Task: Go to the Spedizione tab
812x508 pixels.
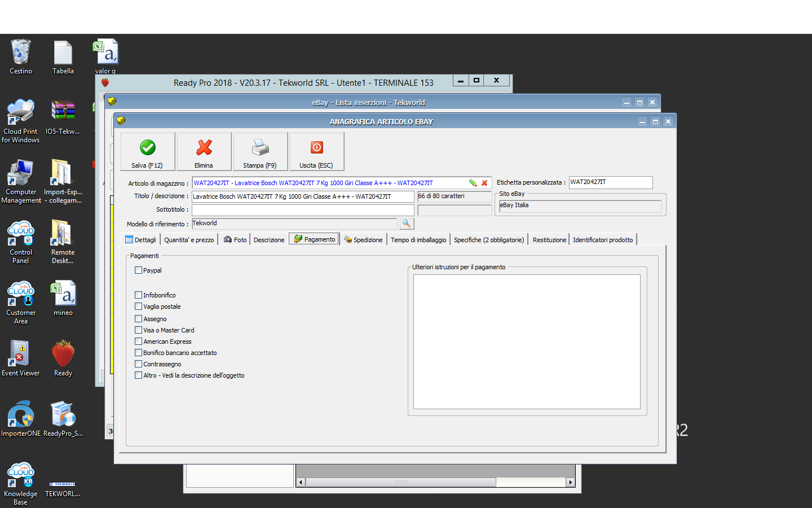Action: pos(363,240)
